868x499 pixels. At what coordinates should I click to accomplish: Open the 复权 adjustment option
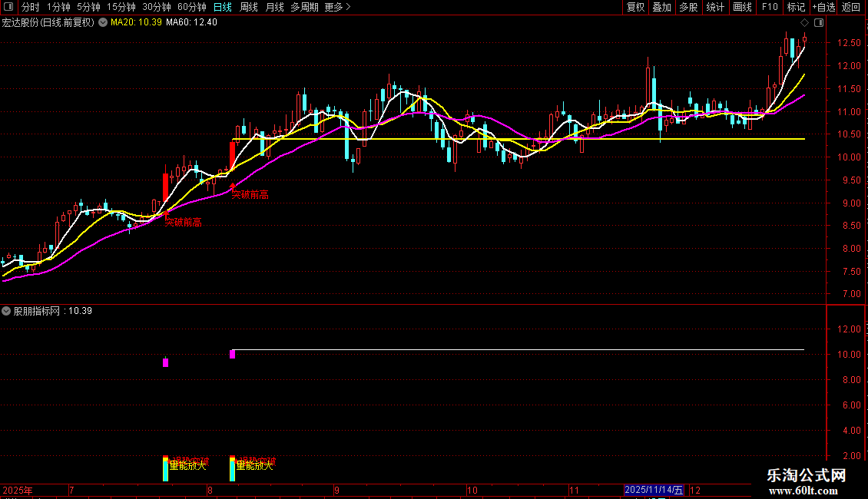click(635, 7)
